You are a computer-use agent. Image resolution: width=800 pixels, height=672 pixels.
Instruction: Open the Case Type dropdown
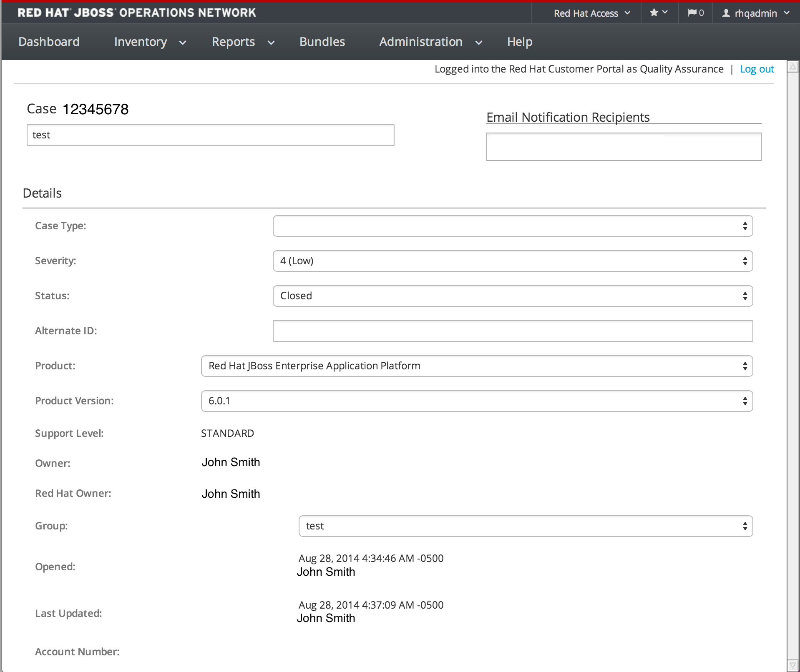513,226
